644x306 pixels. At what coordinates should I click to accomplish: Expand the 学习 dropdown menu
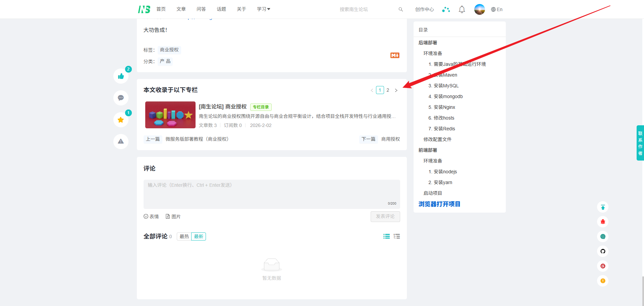(x=263, y=9)
